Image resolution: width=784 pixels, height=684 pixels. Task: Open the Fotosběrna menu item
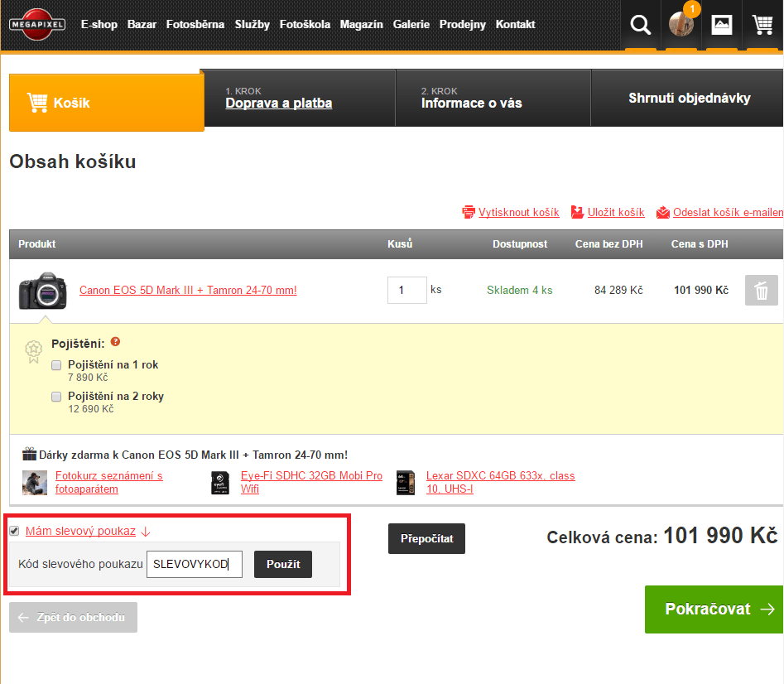pyautogui.click(x=195, y=24)
